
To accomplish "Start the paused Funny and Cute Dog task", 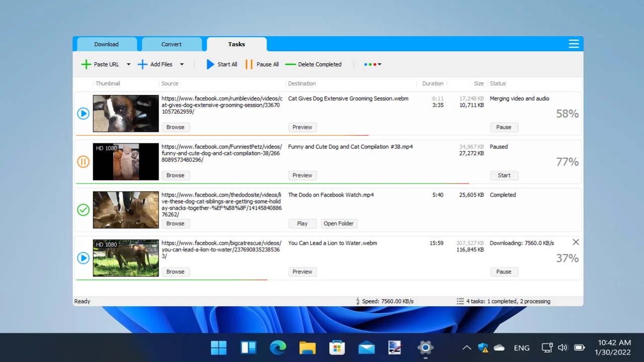I will point(504,175).
